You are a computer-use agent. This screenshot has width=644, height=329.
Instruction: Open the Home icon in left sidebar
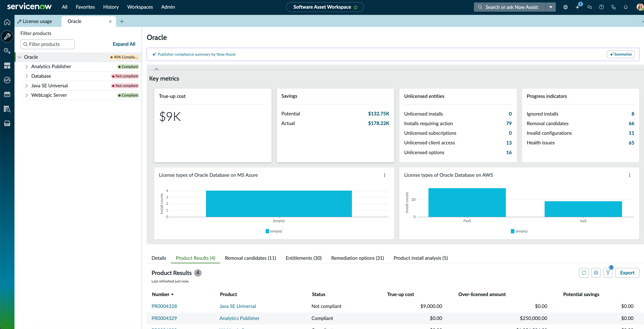[x=7, y=22]
